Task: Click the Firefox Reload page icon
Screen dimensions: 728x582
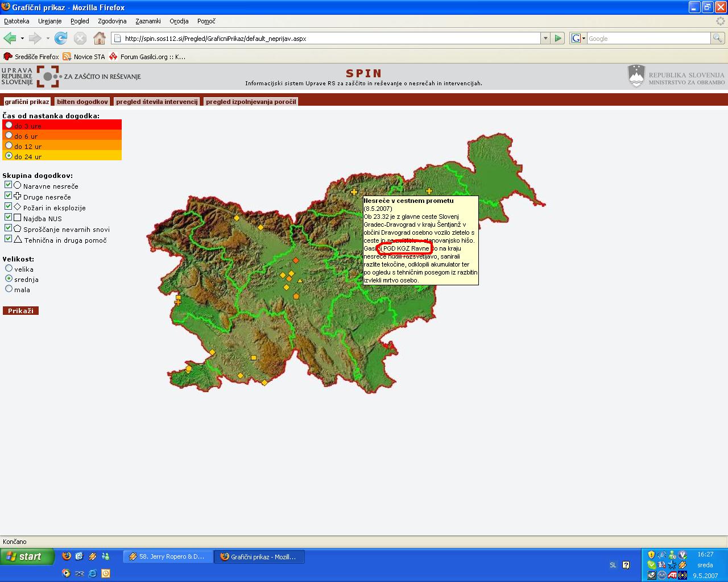Action: tap(61, 38)
